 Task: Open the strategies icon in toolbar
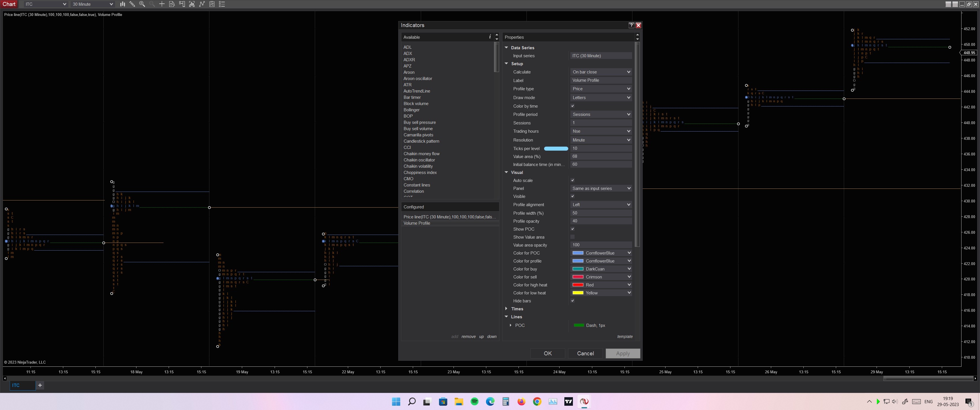click(x=212, y=4)
